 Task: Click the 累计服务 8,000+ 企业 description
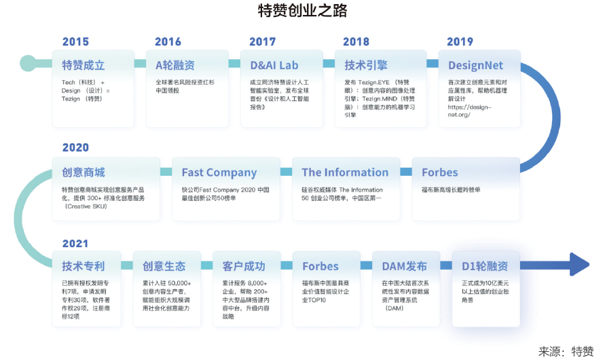[x=246, y=299]
